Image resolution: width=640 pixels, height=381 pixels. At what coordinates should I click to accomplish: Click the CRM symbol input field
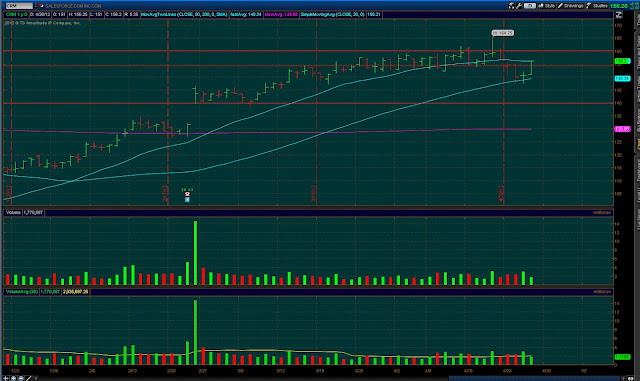[19, 6]
